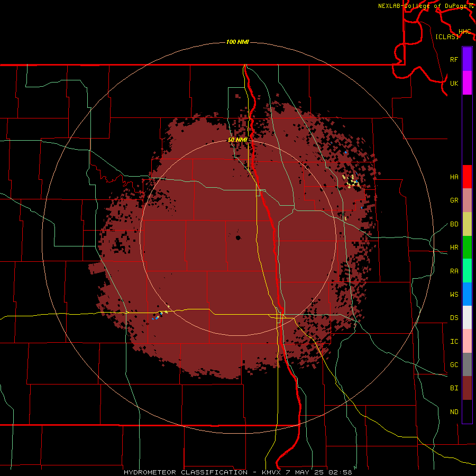Viewport: 476px width, 476px height.
Task: Click the IC legend label
Action: pos(454,342)
